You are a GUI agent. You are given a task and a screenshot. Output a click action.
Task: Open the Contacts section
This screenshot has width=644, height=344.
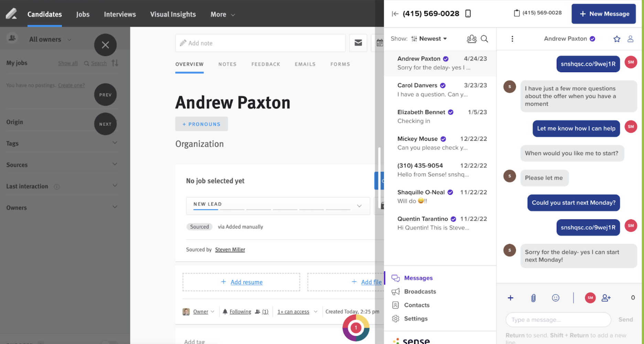410,305
